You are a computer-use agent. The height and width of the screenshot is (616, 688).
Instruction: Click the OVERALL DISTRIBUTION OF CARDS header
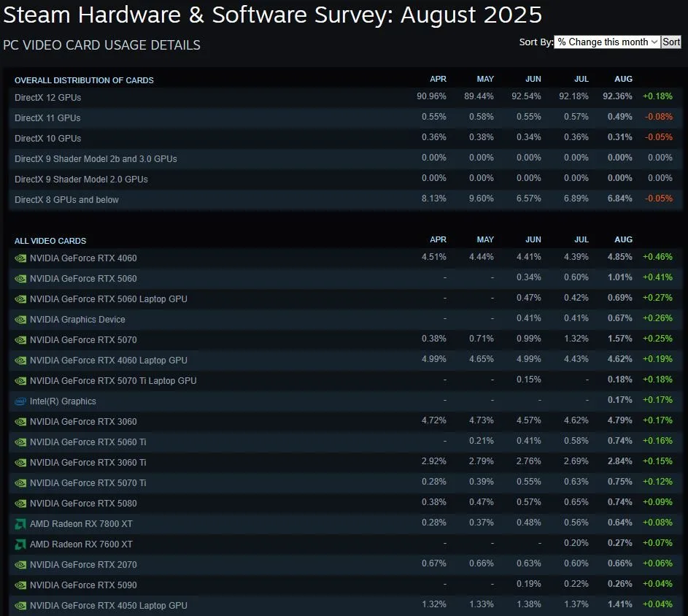pyautogui.click(x=83, y=80)
